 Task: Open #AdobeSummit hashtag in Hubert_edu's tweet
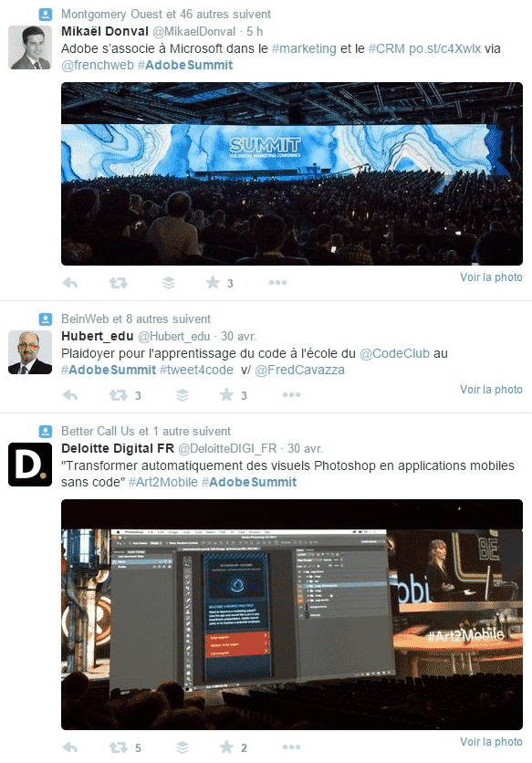pyautogui.click(x=109, y=370)
